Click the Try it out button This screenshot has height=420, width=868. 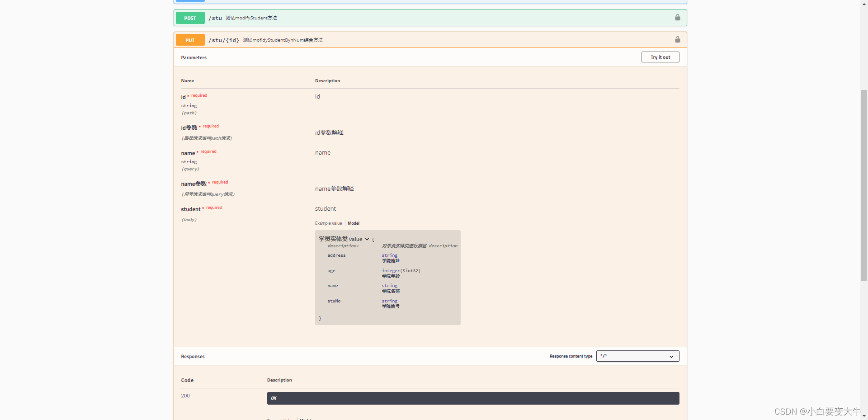[x=660, y=57]
